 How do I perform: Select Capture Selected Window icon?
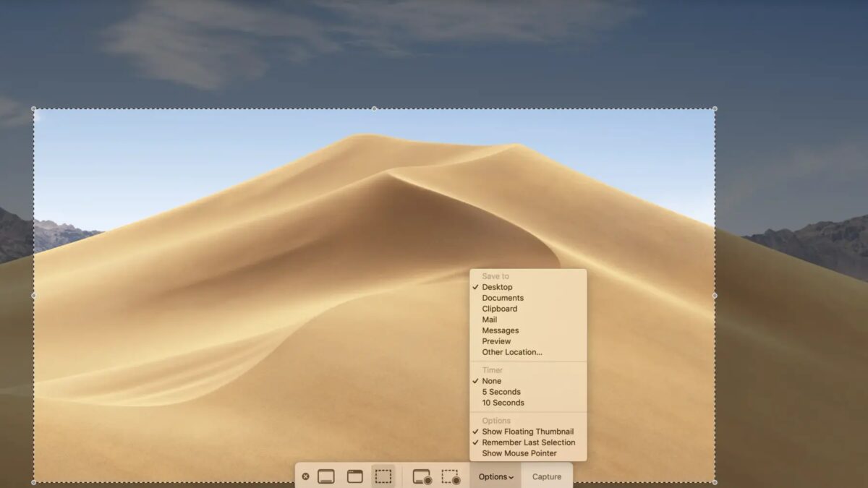coord(354,476)
